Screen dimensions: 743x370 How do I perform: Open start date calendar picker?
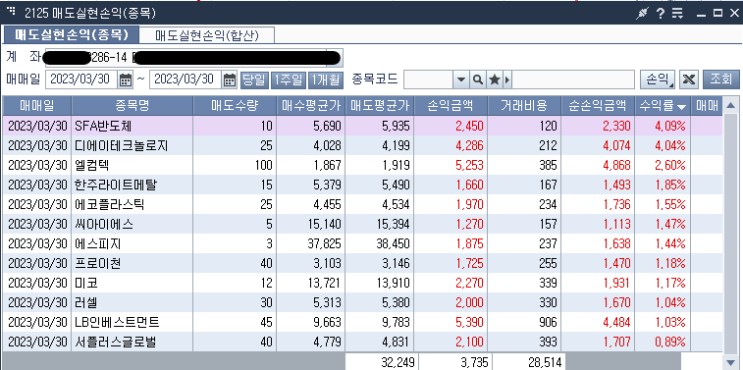click(x=125, y=80)
